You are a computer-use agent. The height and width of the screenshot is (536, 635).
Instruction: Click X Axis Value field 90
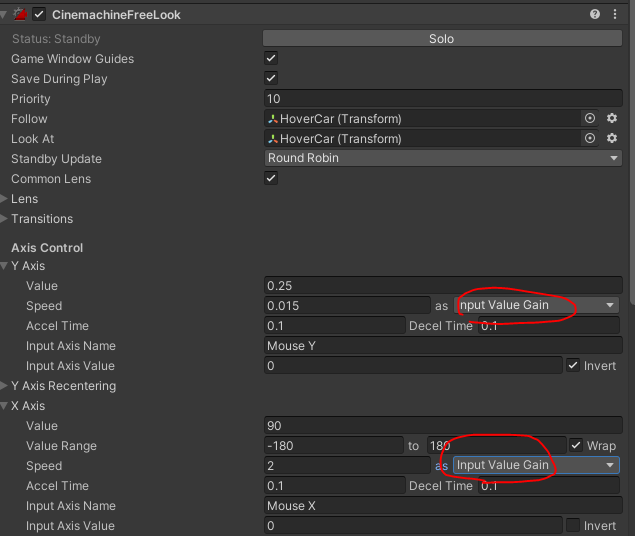443,425
